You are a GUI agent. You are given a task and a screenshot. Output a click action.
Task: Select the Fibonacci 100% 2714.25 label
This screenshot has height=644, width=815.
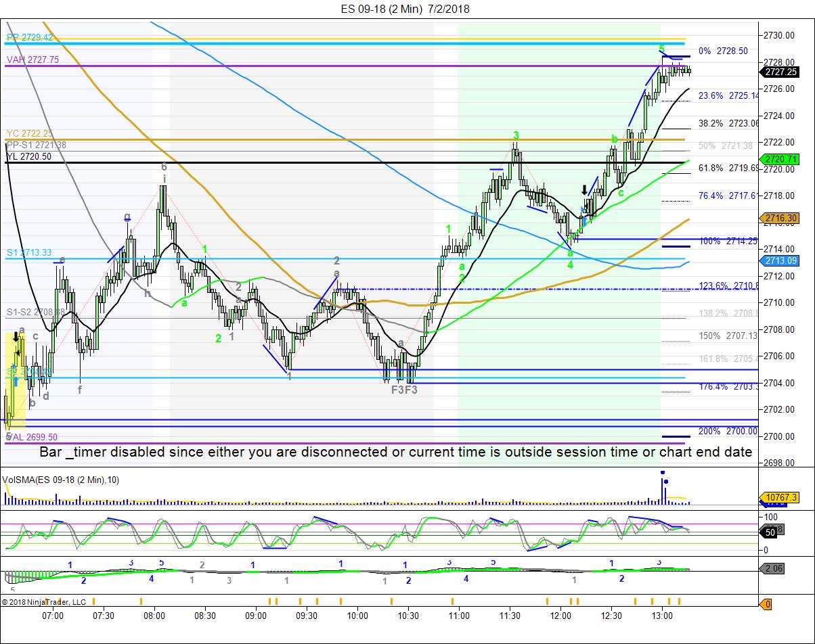coord(728,241)
